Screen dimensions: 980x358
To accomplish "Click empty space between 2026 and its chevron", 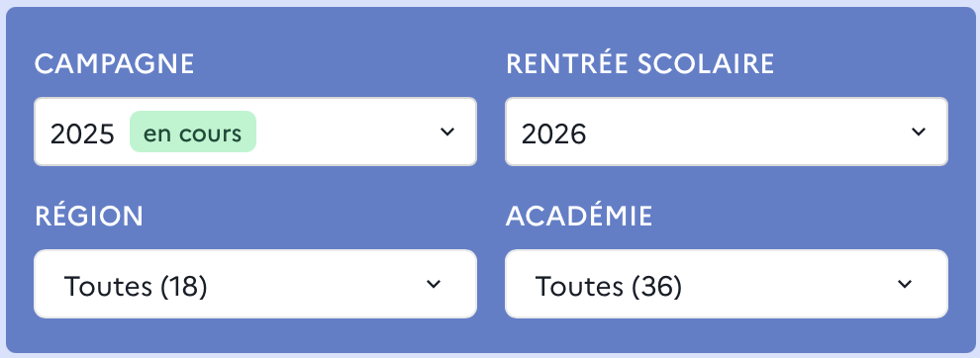I will [x=746, y=132].
